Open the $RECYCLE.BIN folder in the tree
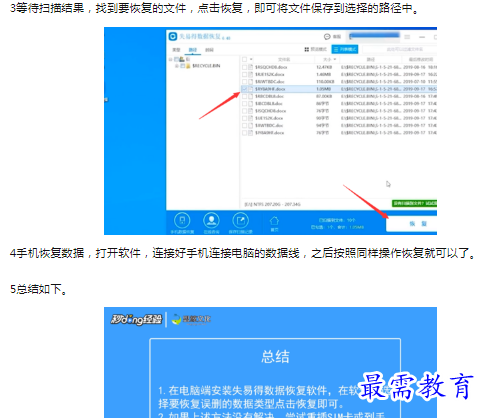Image resolution: width=482 pixels, height=418 pixels. [206, 66]
